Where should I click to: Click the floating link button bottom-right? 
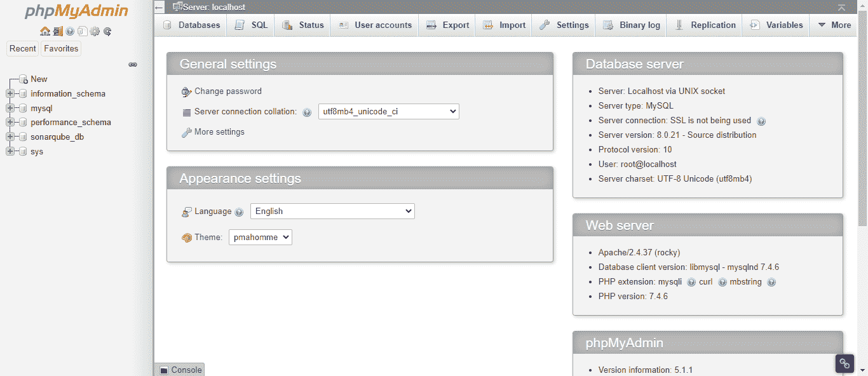click(844, 363)
